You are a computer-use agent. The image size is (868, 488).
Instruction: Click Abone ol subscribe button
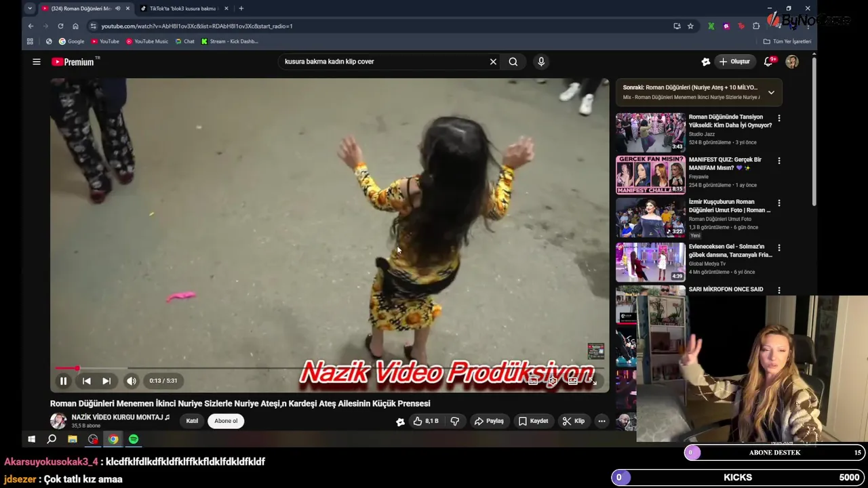click(226, 421)
